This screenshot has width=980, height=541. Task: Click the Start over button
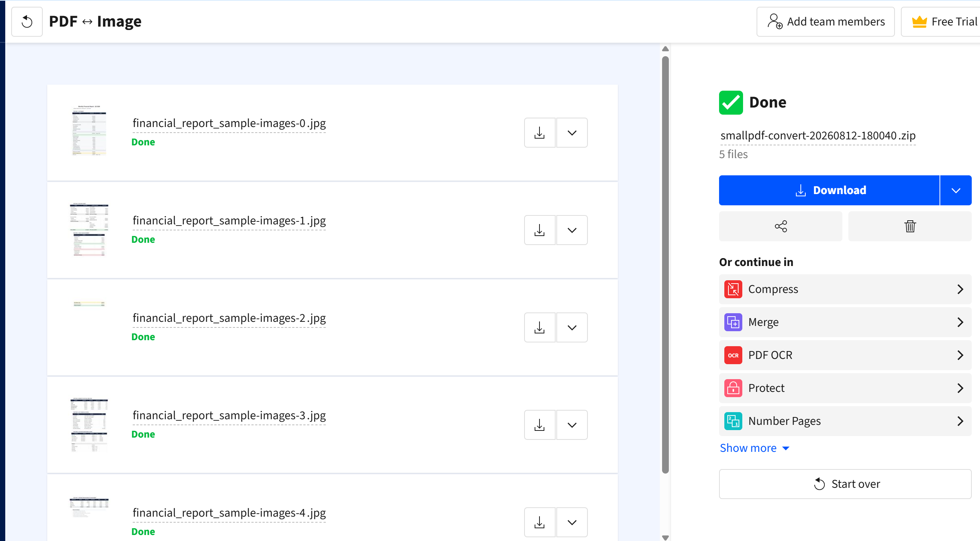[x=845, y=484]
